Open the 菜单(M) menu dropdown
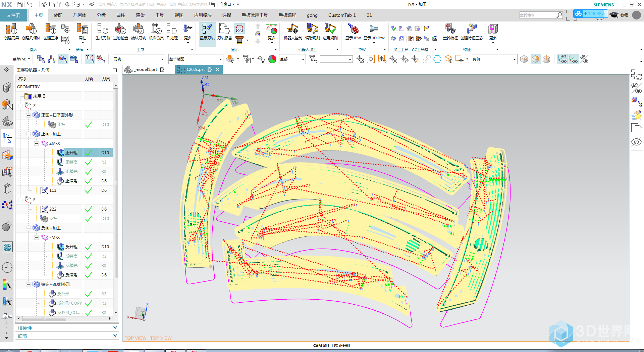644x352 pixels. (17, 59)
